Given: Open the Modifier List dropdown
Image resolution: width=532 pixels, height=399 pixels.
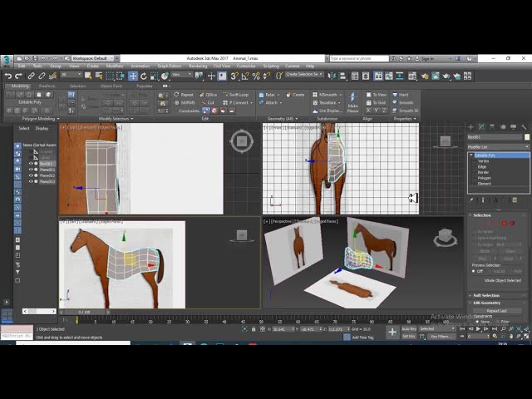Looking at the screenshot, I should pyautogui.click(x=498, y=147).
